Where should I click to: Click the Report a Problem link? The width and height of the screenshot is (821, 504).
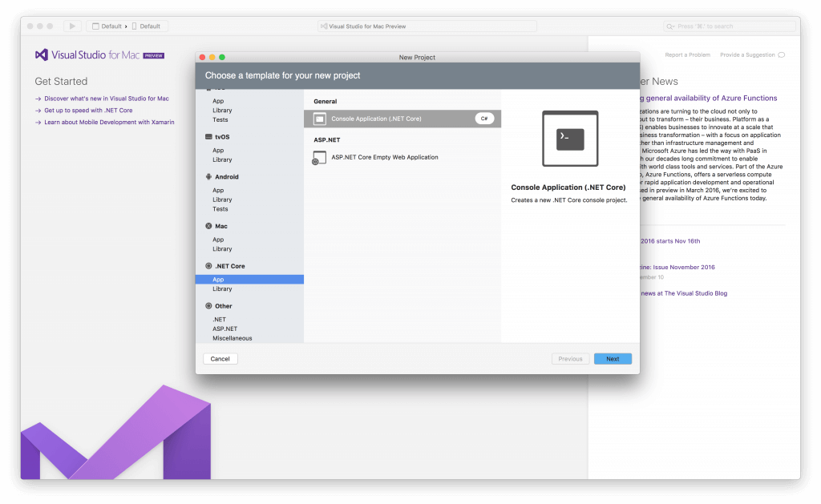coord(687,55)
